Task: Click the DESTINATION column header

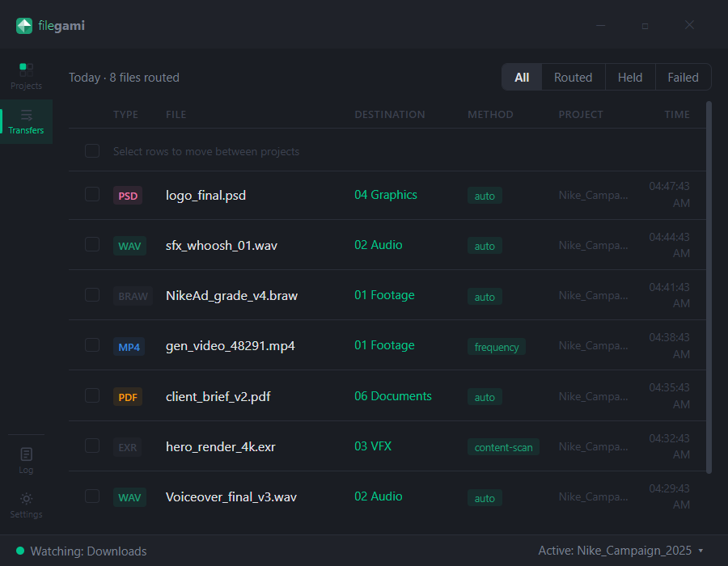Action: point(390,115)
